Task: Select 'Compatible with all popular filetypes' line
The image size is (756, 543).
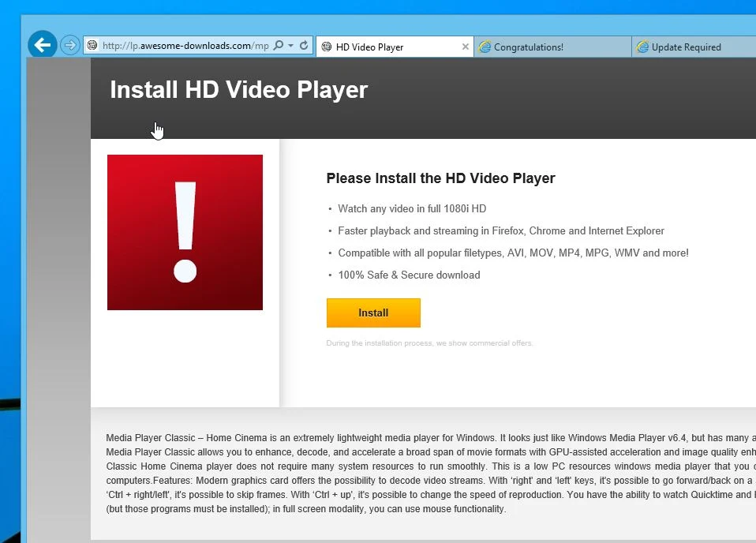Action: tap(513, 253)
